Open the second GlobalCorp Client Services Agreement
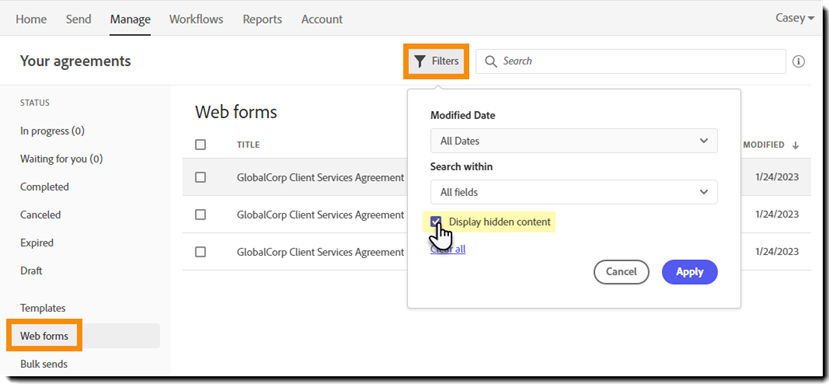 point(320,215)
